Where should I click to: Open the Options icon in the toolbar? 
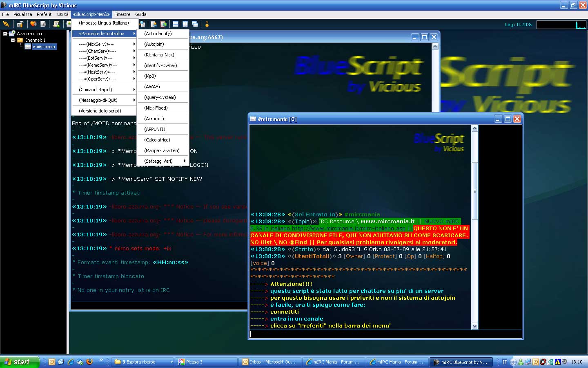[20, 24]
